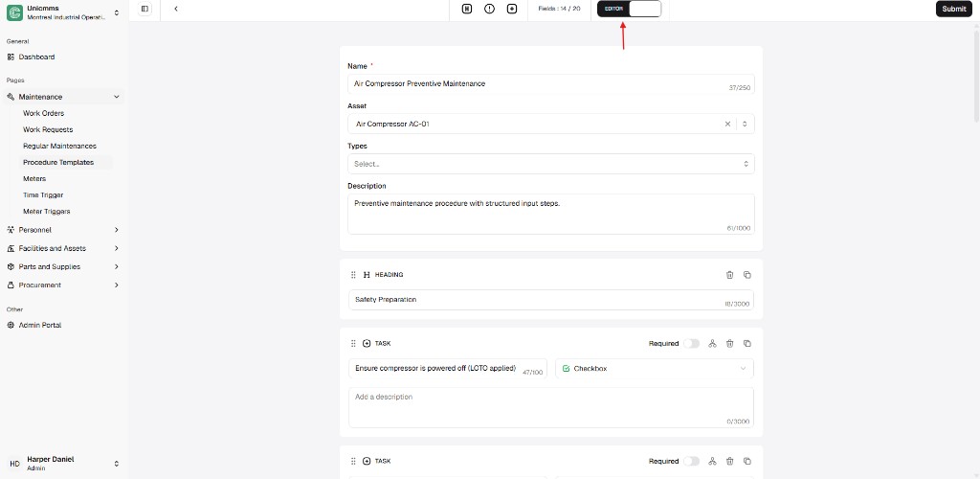Viewport: 980px width, 479px height.
Task: Open the Time Trigger page
Action: pos(43,195)
